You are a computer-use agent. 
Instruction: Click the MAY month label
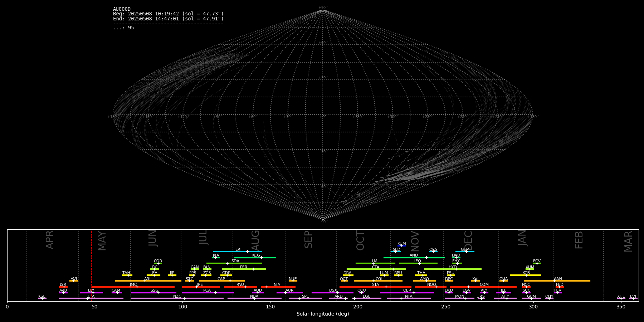click(x=102, y=240)
